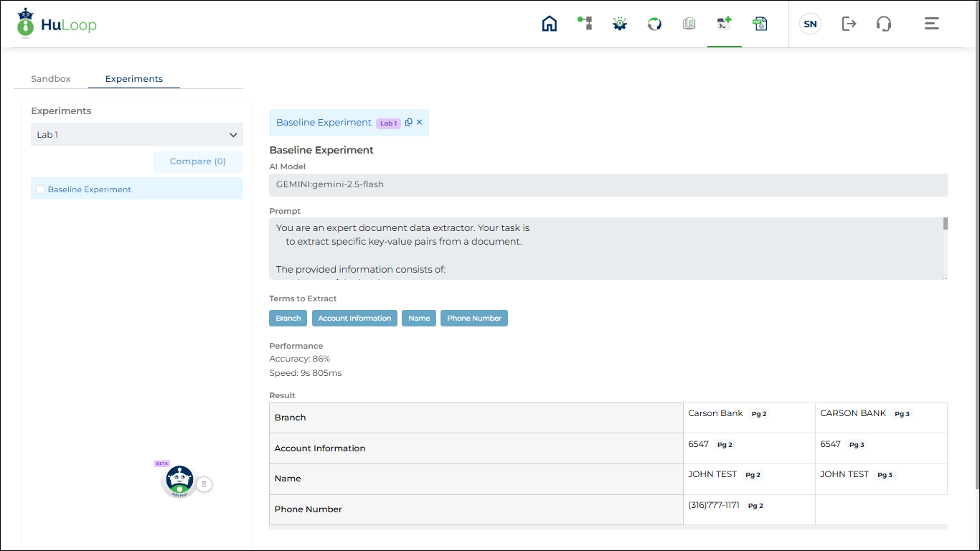Click the Compare (0) button
980x551 pixels.
(198, 161)
